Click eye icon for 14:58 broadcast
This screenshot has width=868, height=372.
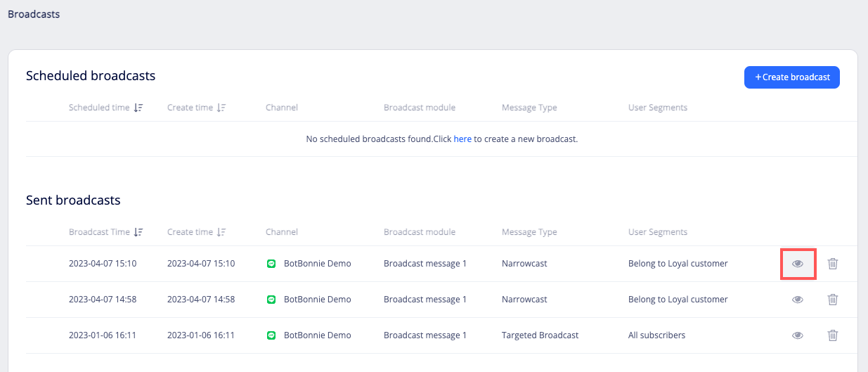[798, 300]
